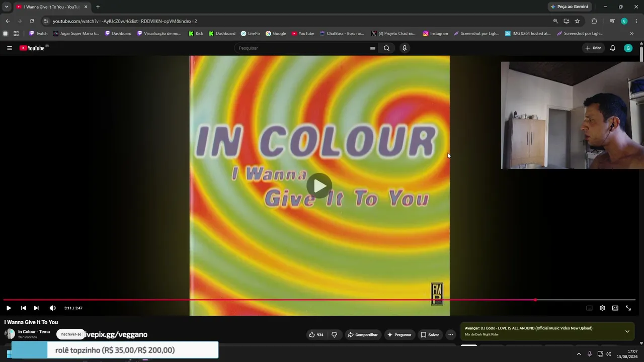Open more actions three-dot menu
Viewport: 644px width, 362px height.
click(451, 335)
